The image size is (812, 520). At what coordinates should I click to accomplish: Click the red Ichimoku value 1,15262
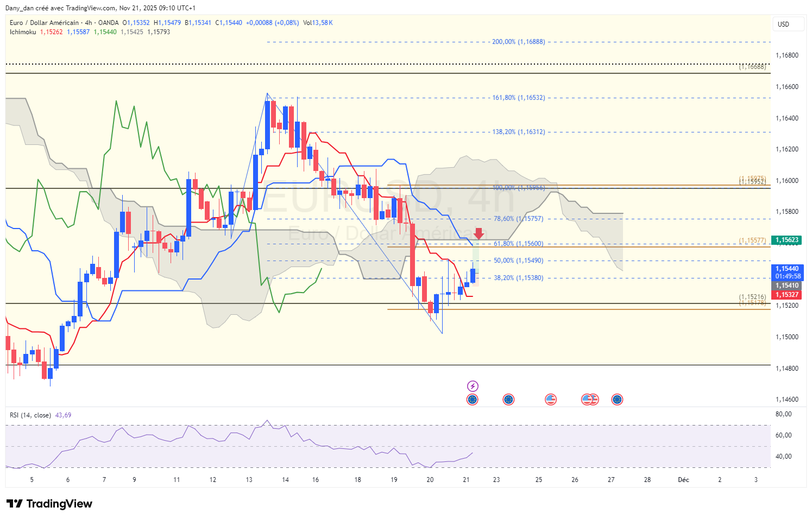[51, 32]
